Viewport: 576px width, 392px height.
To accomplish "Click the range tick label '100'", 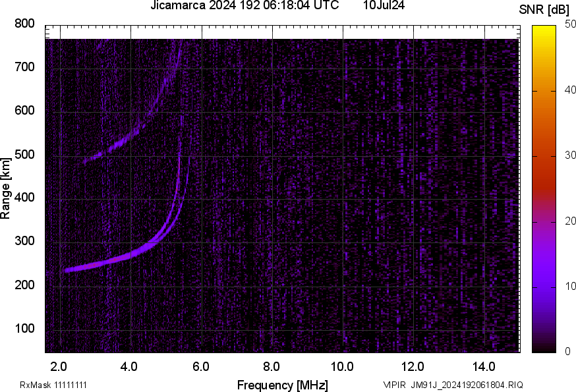I will [24, 328].
